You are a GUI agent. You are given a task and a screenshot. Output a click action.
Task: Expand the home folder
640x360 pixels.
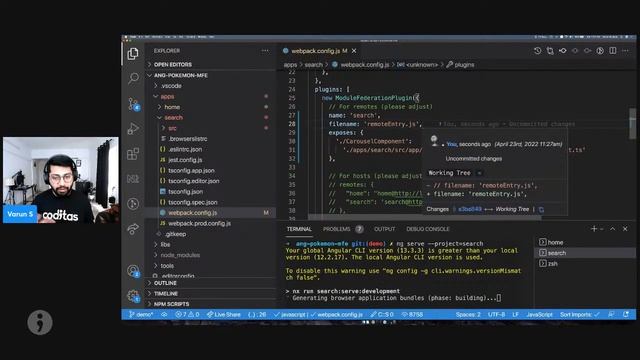(x=211, y=107)
